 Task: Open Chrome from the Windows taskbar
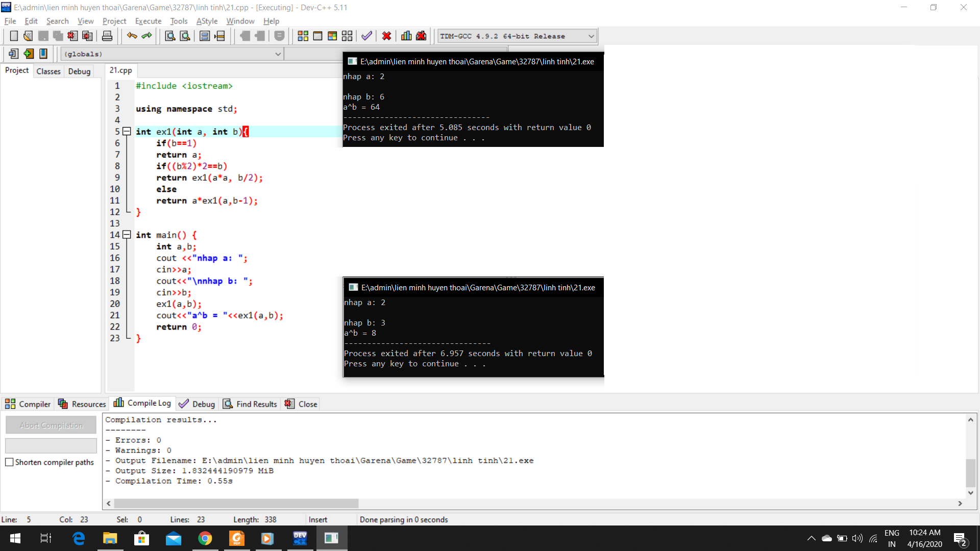(x=205, y=538)
